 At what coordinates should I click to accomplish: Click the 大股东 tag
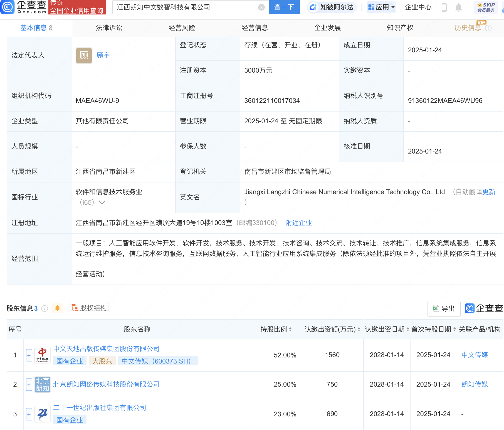pos(102,361)
